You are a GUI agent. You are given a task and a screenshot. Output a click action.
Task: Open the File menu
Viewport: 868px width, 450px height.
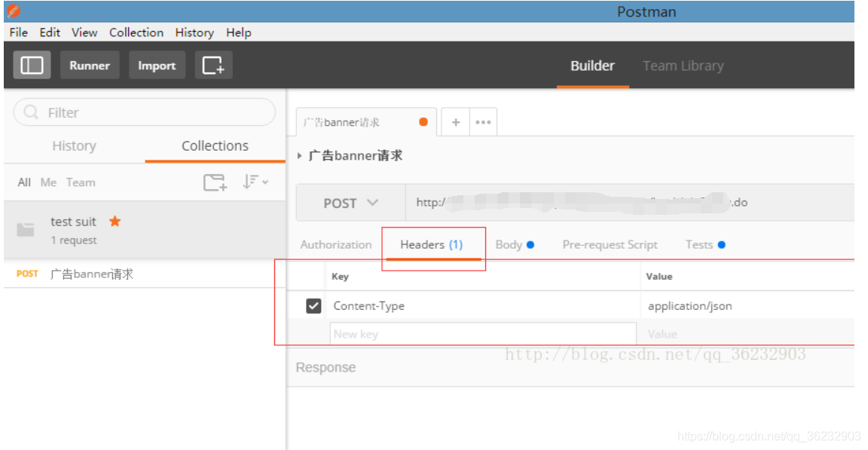[18, 32]
